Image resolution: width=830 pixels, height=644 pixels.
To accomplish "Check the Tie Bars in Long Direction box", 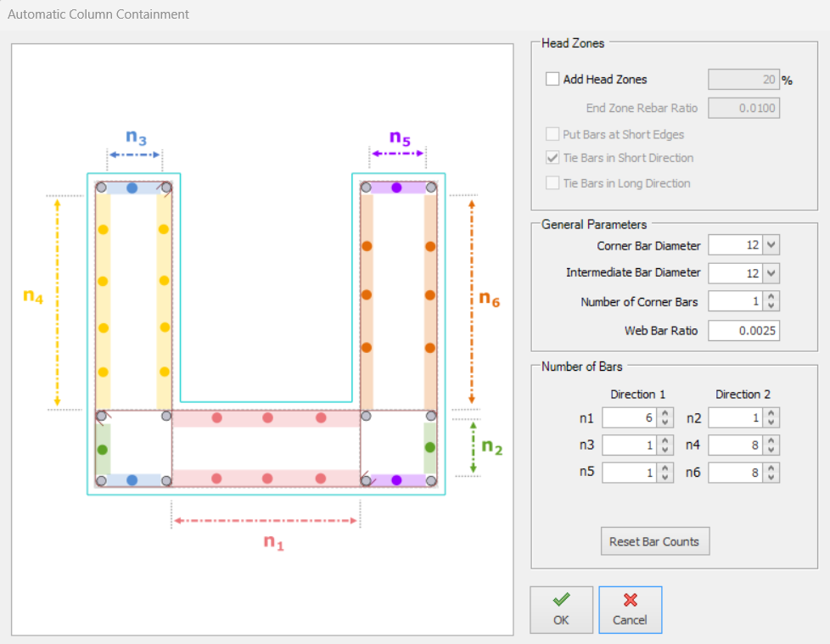I will coord(553,183).
